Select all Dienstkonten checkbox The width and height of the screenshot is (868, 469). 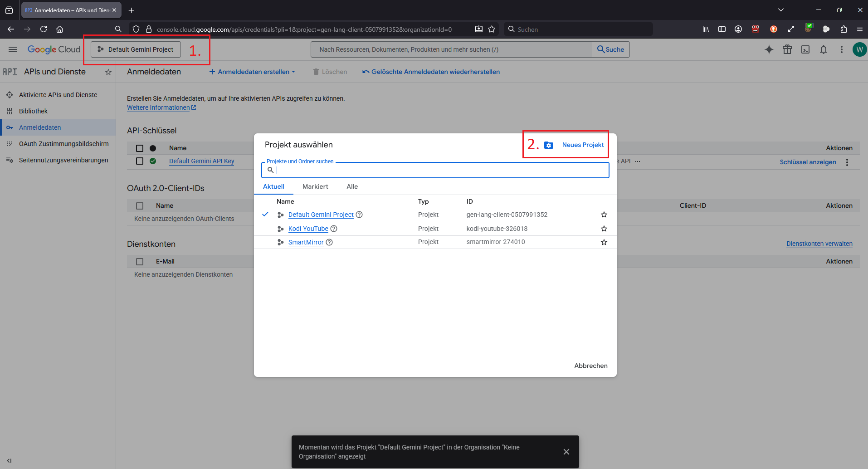tap(140, 262)
